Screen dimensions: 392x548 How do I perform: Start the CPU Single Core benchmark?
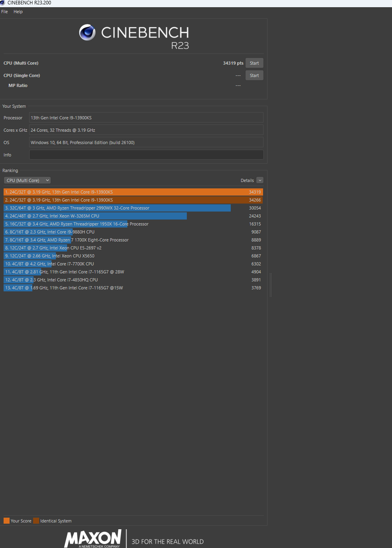pos(254,75)
